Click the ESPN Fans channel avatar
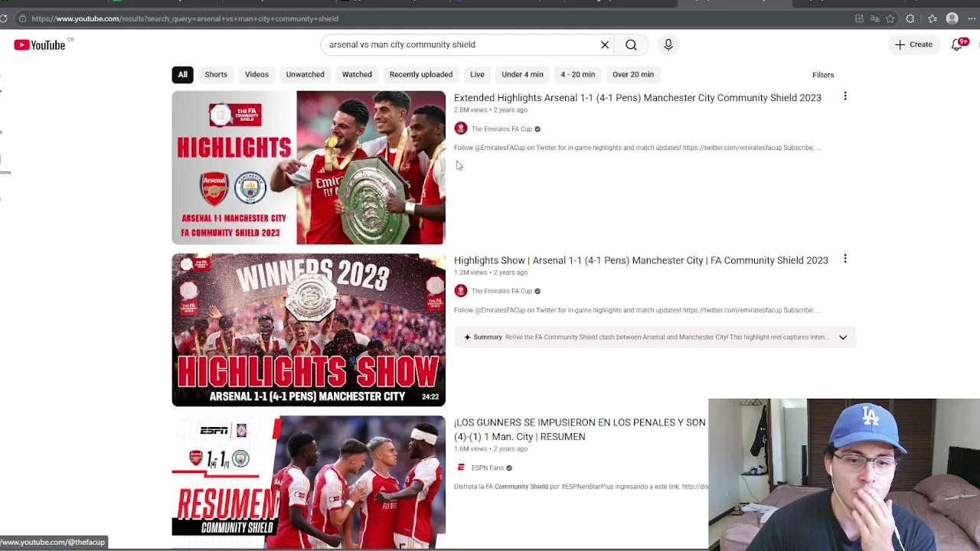980x551 pixels. pos(461,468)
